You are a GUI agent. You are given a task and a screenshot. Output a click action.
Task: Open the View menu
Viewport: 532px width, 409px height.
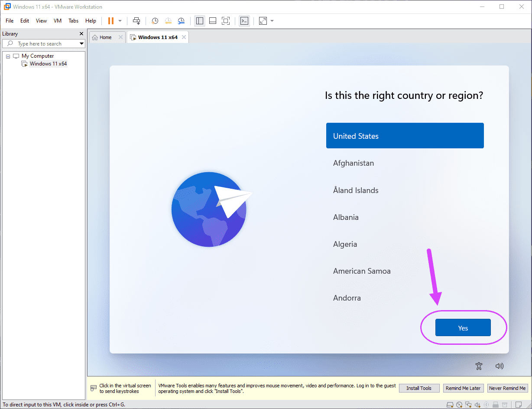click(x=41, y=21)
